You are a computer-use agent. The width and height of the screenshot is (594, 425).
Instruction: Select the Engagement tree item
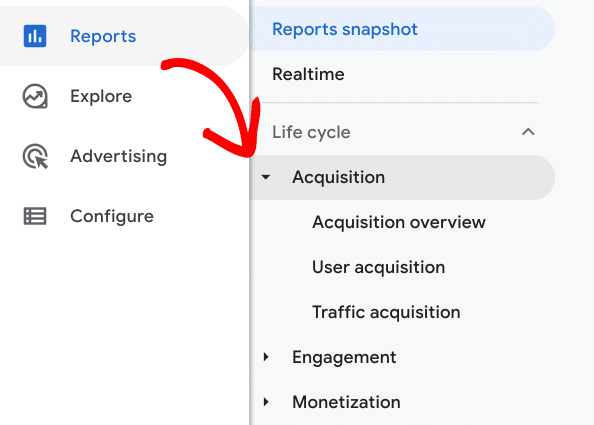coord(344,357)
